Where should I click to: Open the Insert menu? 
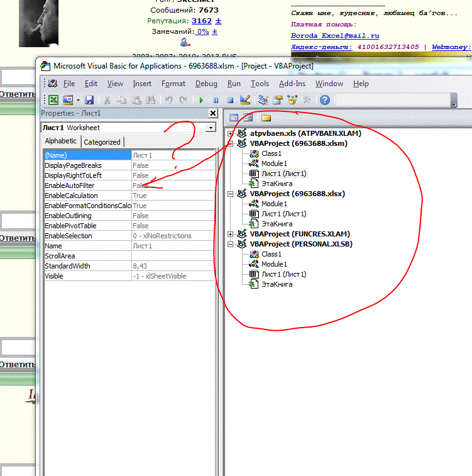[142, 84]
